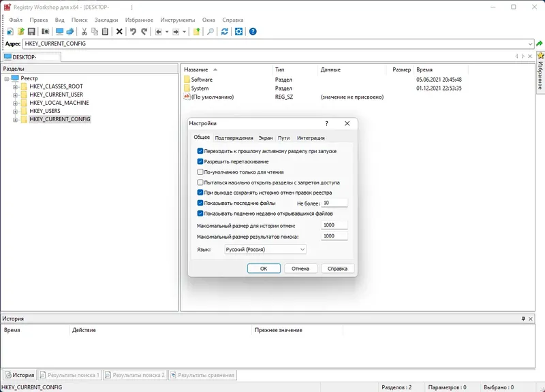Expand the HKEY_USERS tree node
This screenshot has height=392, width=545.
pos(15,112)
